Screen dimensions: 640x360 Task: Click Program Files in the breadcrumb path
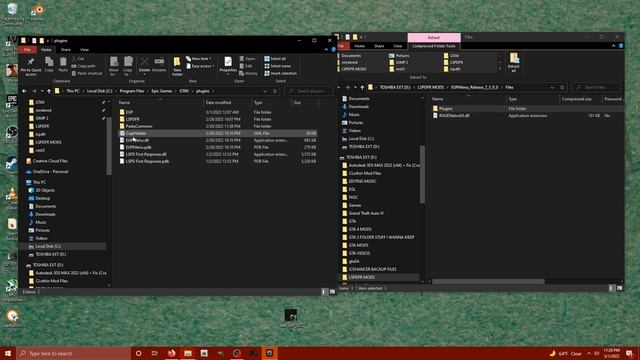[x=131, y=91]
